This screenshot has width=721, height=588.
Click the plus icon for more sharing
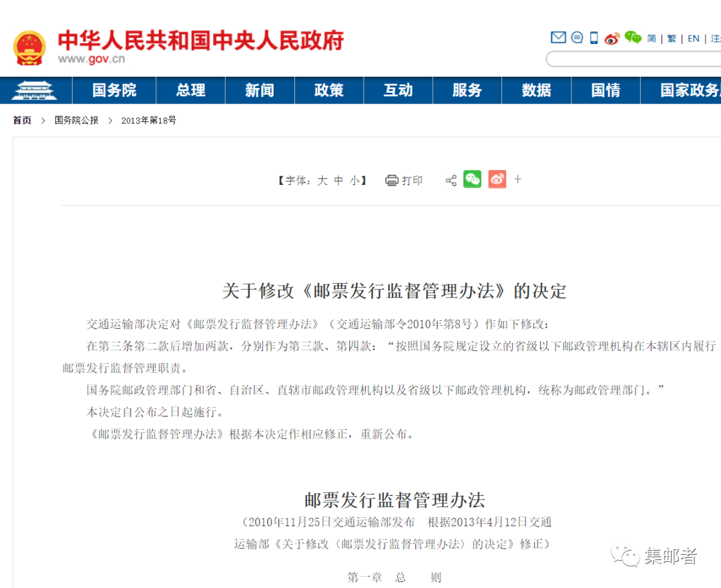tap(518, 179)
